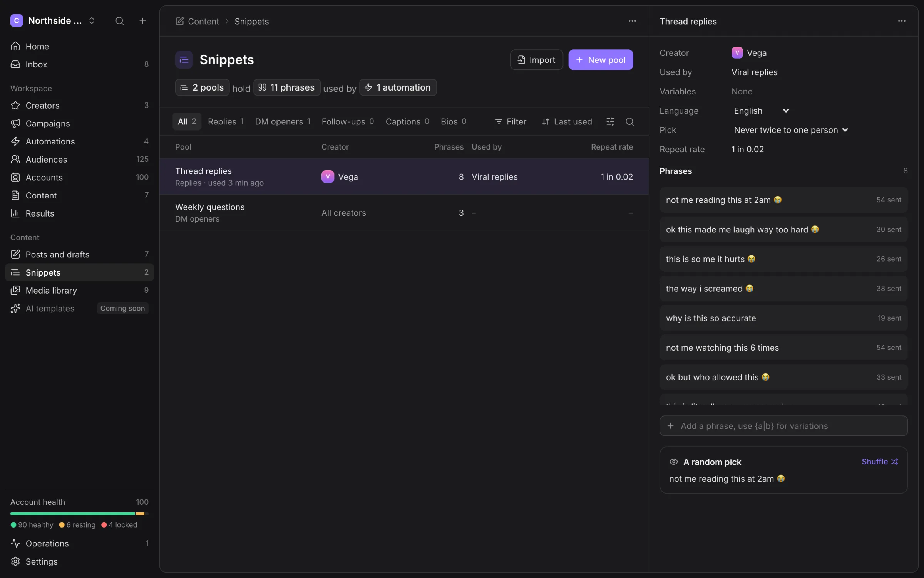Image resolution: width=924 pixels, height=578 pixels.
Task: Switch to the Replies tab
Action: point(226,122)
